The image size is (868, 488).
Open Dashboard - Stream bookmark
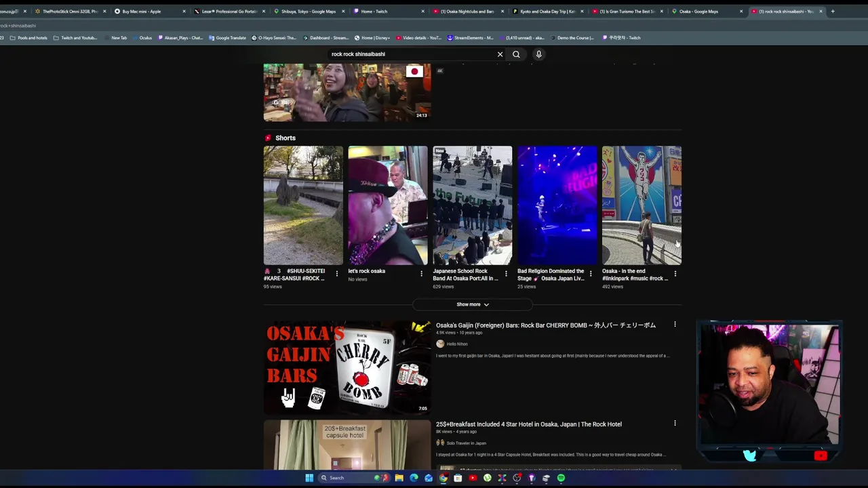325,38
